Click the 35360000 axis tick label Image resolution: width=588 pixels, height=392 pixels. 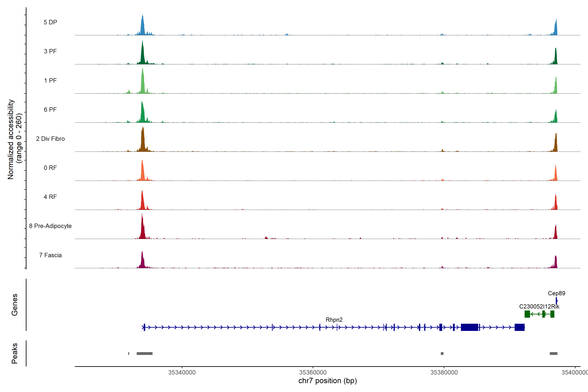point(313,373)
